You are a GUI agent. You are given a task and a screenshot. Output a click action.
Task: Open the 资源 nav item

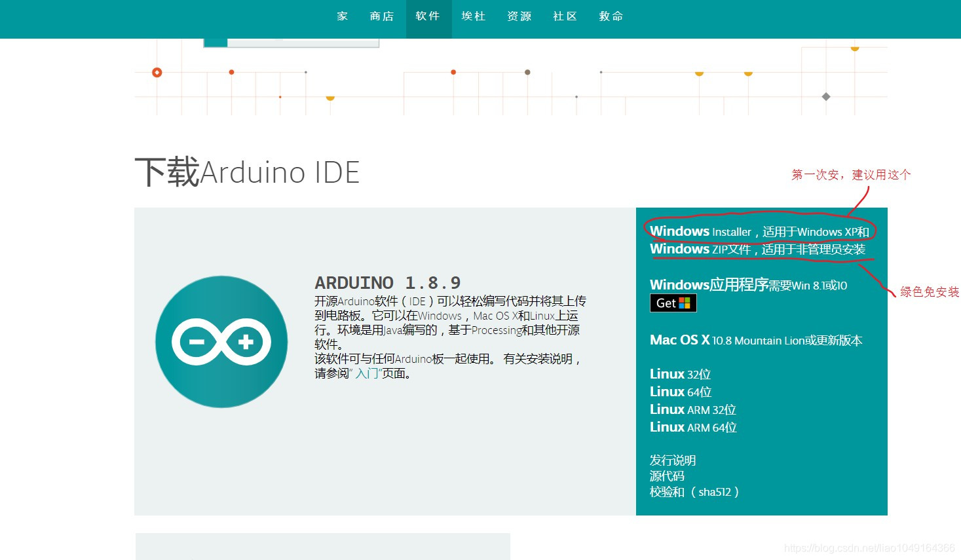tap(519, 16)
